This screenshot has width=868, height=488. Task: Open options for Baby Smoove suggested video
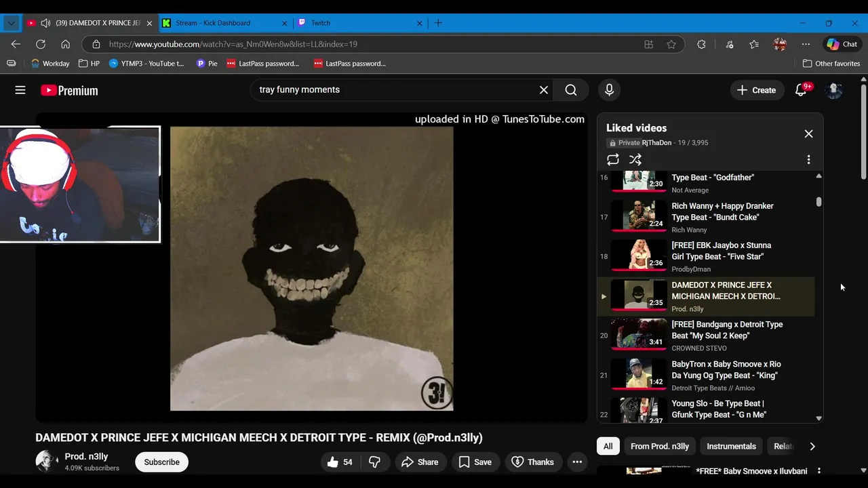coord(818,471)
